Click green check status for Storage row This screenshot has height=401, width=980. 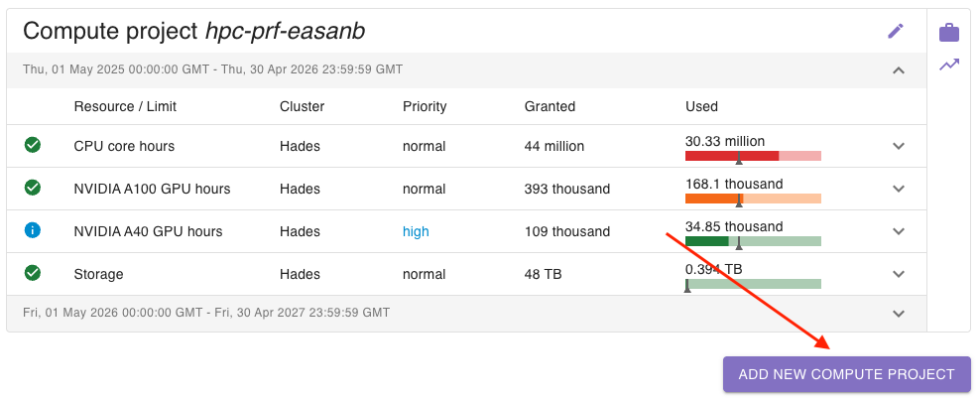coord(33,273)
